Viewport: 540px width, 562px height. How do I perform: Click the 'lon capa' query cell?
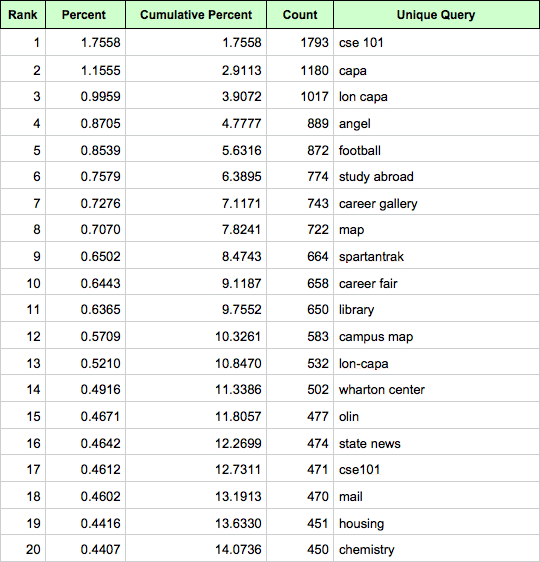(x=436, y=96)
